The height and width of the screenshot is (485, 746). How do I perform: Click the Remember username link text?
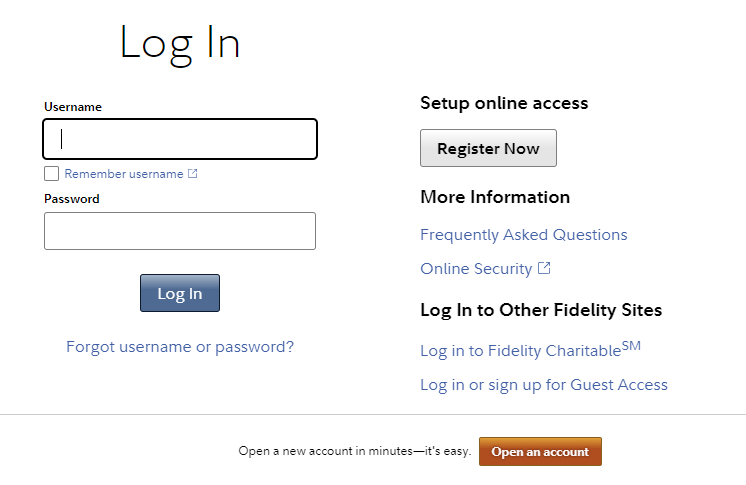[x=124, y=174]
